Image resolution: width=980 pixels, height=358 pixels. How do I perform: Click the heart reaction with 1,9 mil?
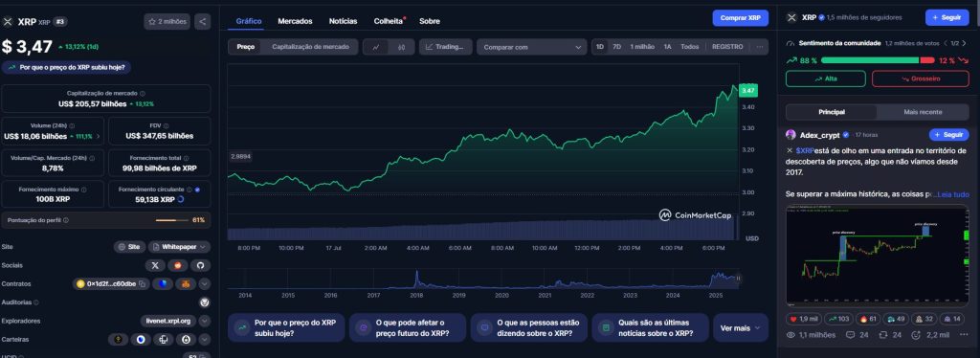pyautogui.click(x=803, y=320)
